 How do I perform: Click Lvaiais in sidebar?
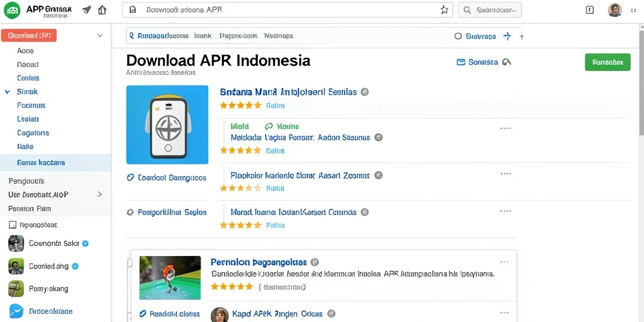(28, 119)
